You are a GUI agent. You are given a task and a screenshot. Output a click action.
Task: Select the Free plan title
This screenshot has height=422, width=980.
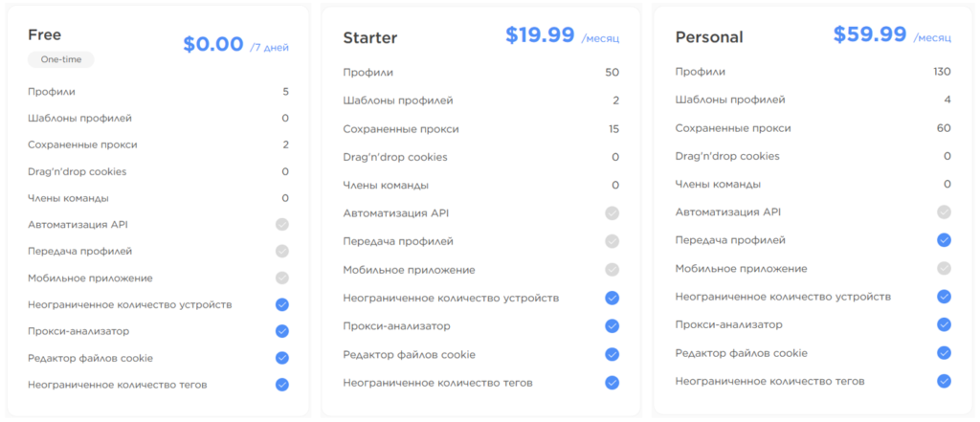(44, 35)
